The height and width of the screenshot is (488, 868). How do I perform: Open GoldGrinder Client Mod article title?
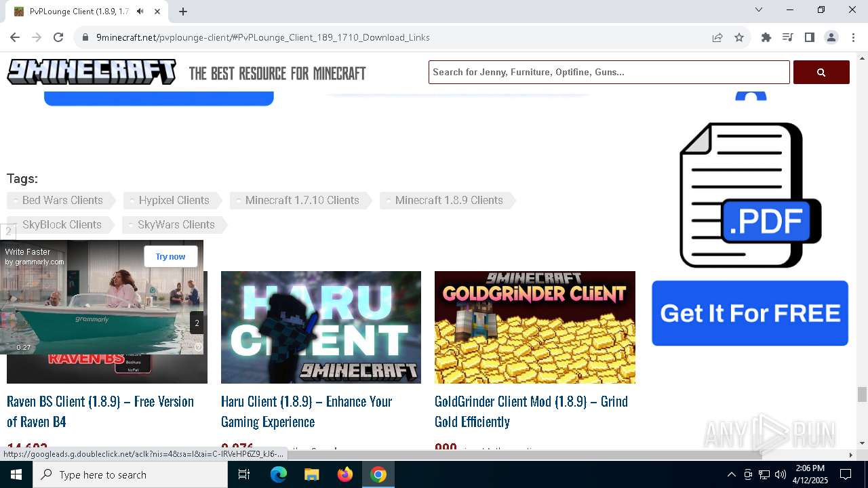pyautogui.click(x=532, y=411)
